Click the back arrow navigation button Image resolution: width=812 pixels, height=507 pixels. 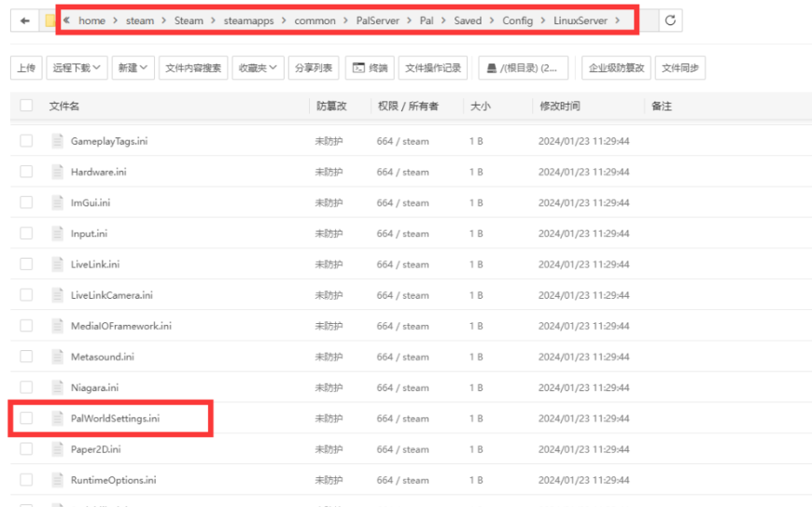click(25, 21)
